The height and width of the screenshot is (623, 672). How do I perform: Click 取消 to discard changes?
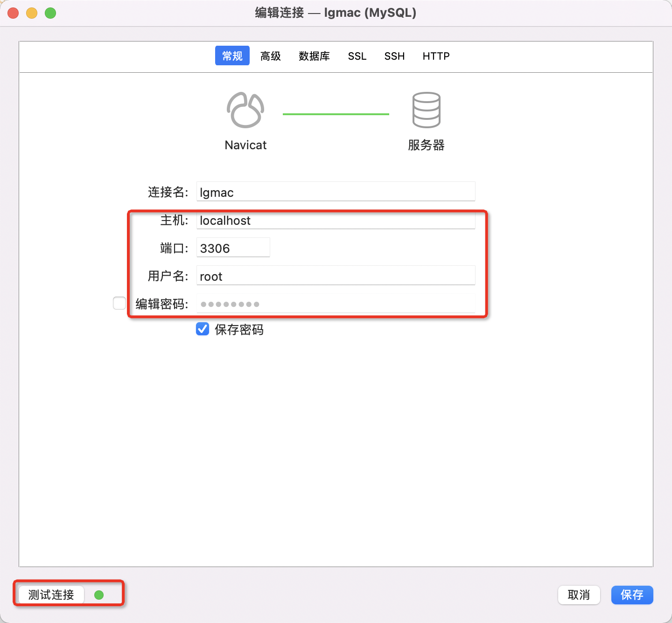pos(579,595)
